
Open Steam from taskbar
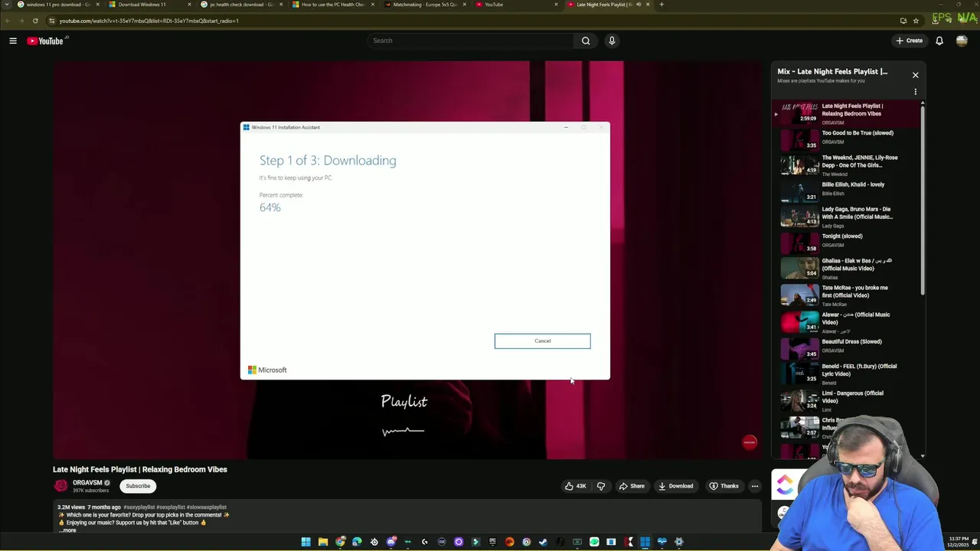543,542
